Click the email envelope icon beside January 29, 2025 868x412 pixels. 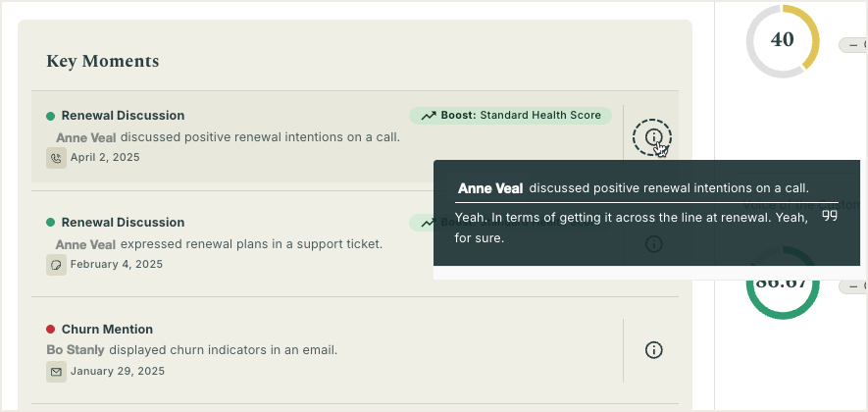56,372
